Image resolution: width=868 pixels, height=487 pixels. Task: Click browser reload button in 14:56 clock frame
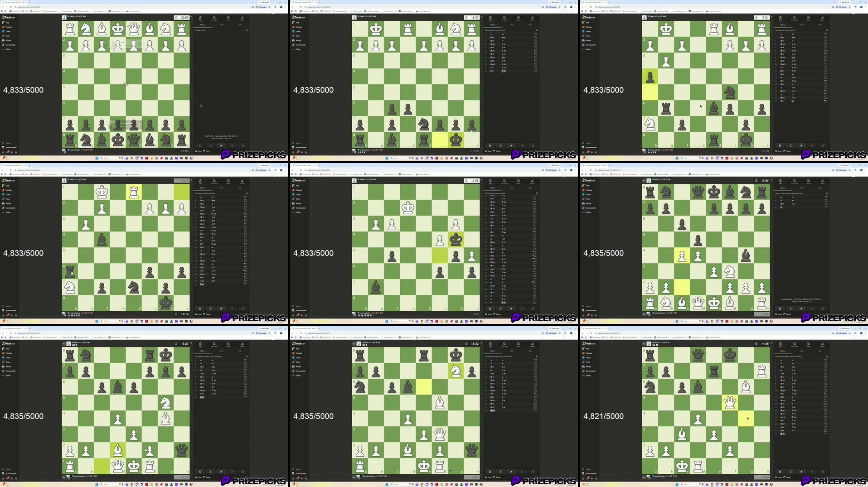pyautogui.click(x=591, y=333)
